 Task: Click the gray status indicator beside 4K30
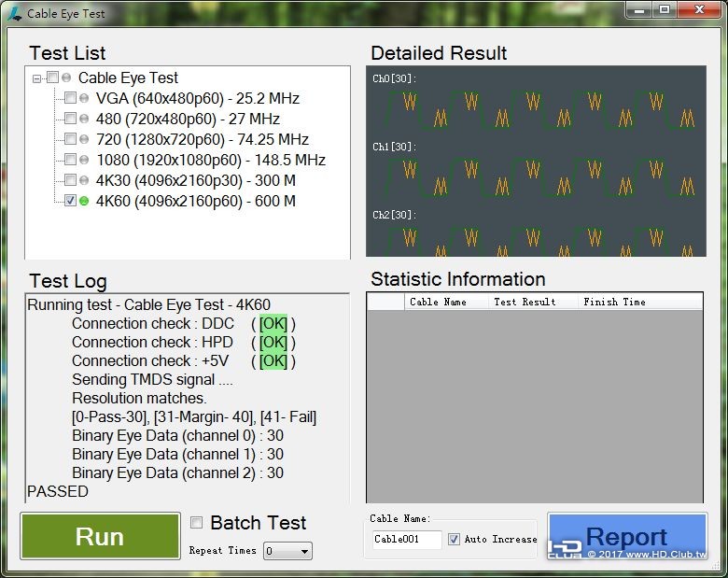84,180
